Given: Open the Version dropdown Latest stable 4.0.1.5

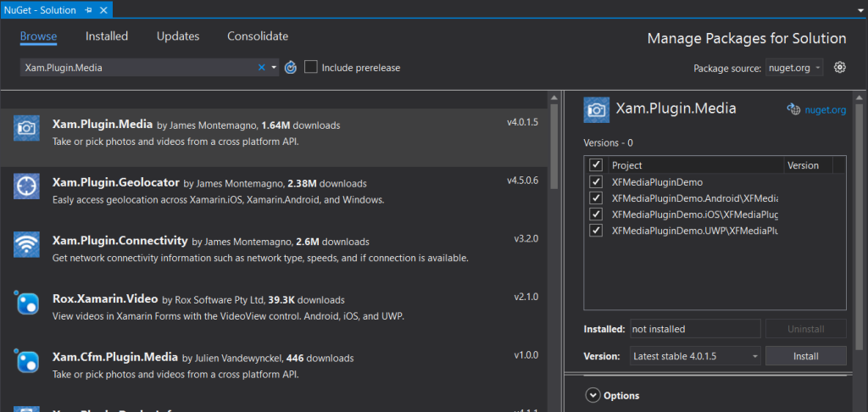Looking at the screenshot, I should click(x=695, y=356).
